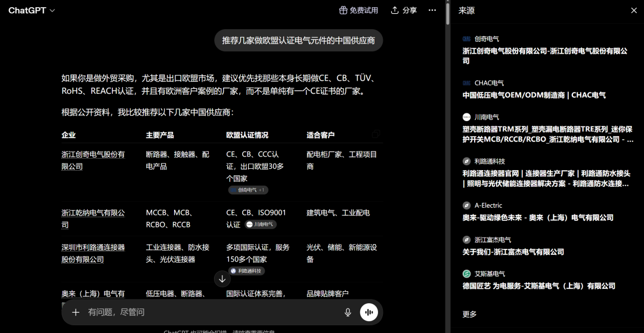Focus the 有问题，尽管问 message input

(x=213, y=313)
